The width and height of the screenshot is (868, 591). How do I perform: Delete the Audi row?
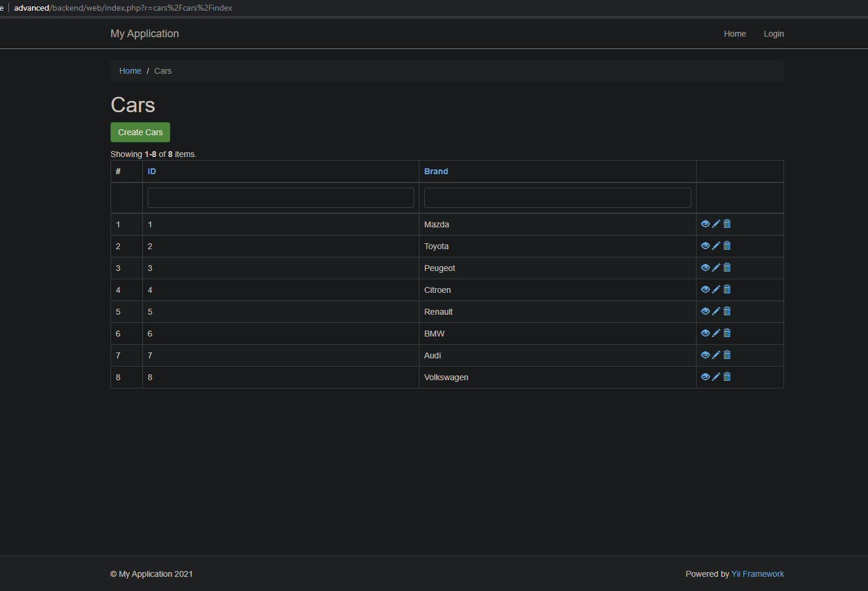[727, 355]
